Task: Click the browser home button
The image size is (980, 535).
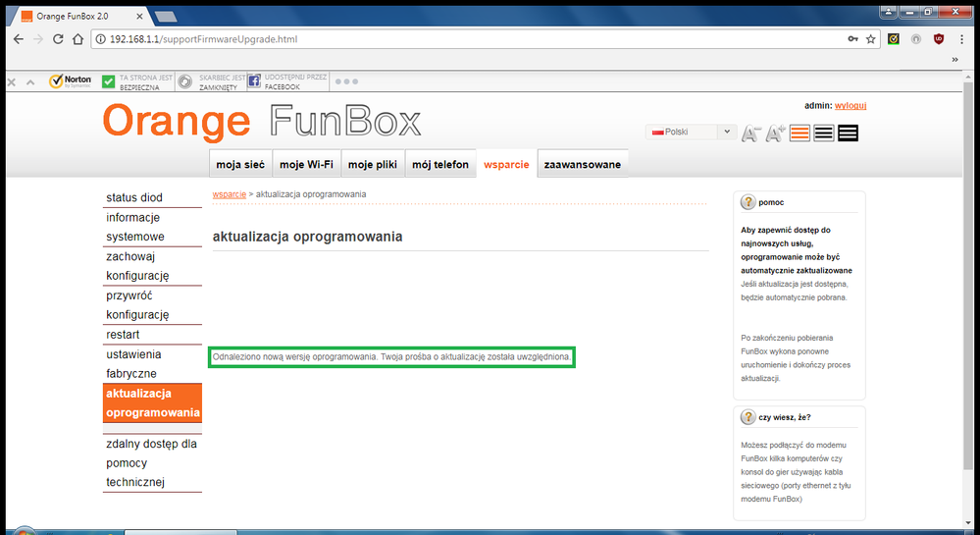Action: click(78, 39)
